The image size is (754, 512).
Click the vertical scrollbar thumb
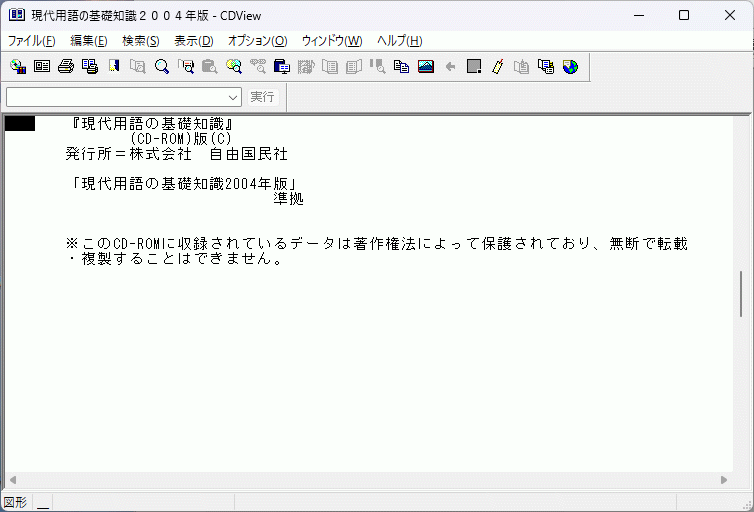[741, 294]
